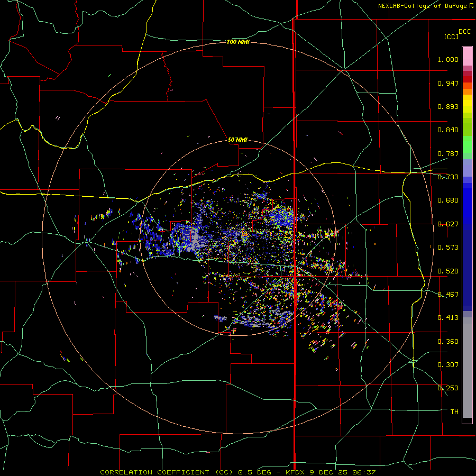The width and height of the screenshot is (476, 476).
Task: Click the 100 NMI range ring label
Action: 238,42
